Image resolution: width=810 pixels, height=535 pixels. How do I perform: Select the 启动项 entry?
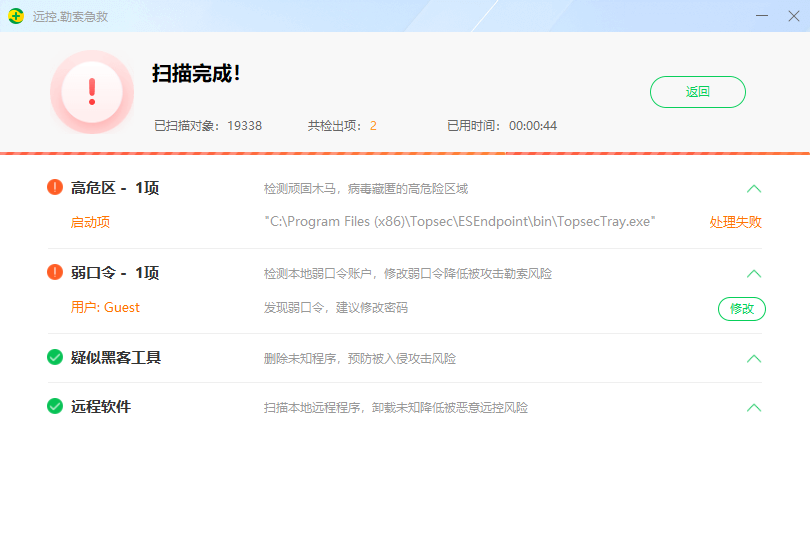[90, 222]
